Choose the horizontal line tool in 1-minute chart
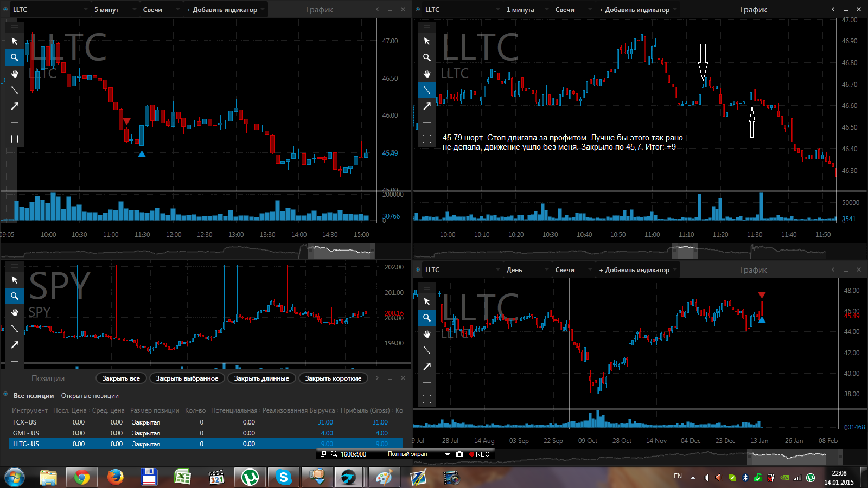This screenshot has height=488, width=868. [x=427, y=123]
